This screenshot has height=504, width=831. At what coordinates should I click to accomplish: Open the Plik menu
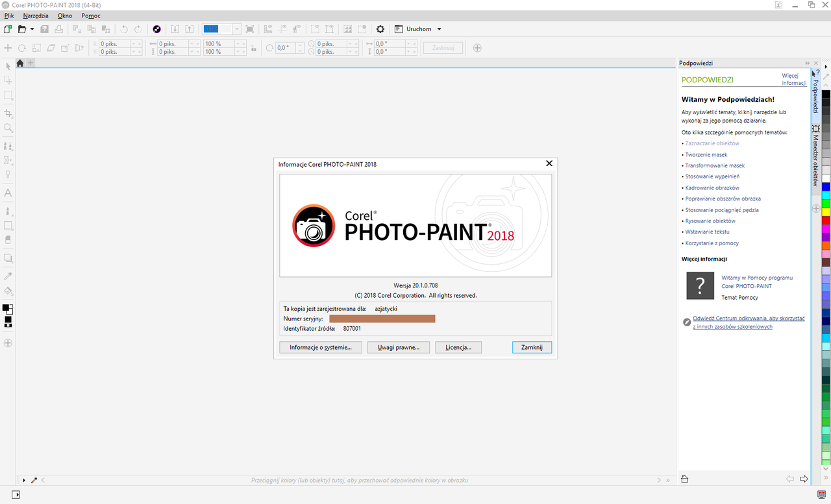pos(9,15)
